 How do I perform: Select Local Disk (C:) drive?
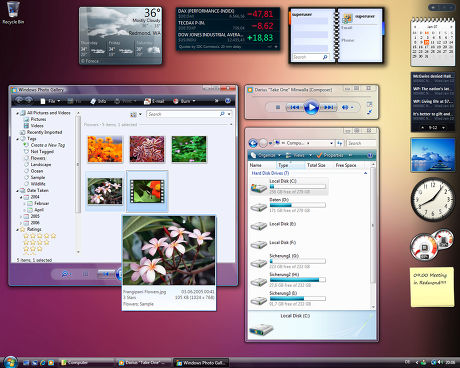click(289, 186)
